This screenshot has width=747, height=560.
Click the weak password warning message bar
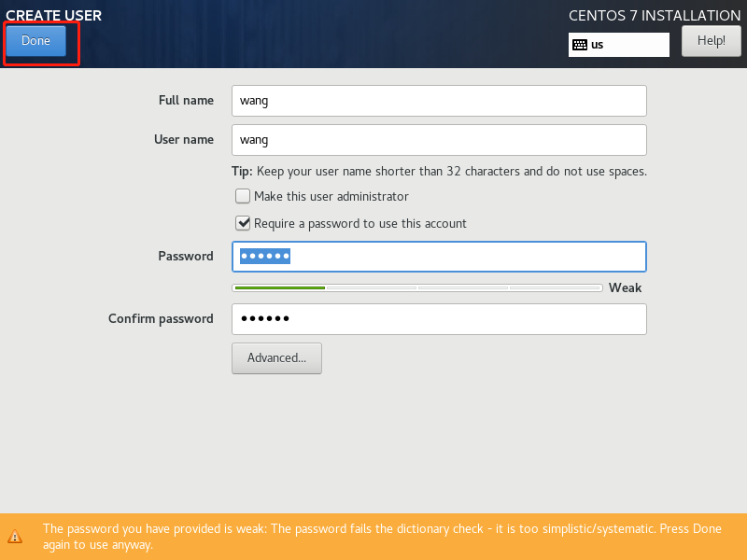(x=373, y=537)
